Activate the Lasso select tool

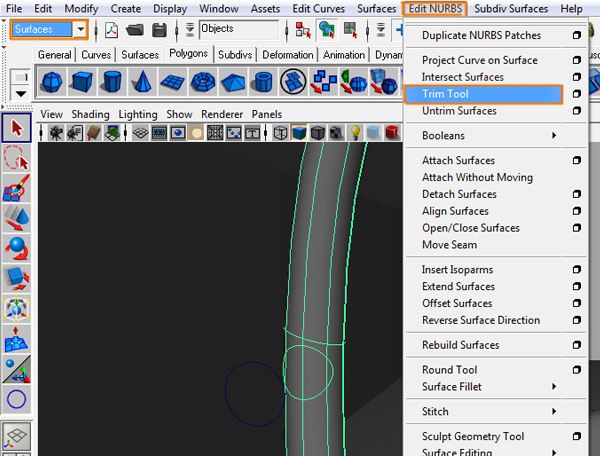tap(16, 158)
